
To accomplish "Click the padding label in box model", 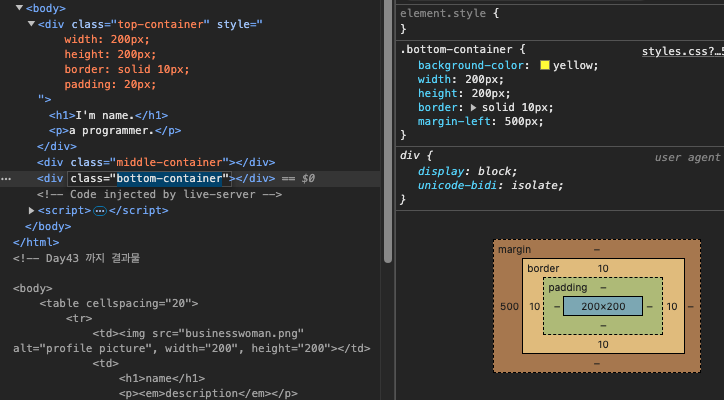I will (x=567, y=287).
